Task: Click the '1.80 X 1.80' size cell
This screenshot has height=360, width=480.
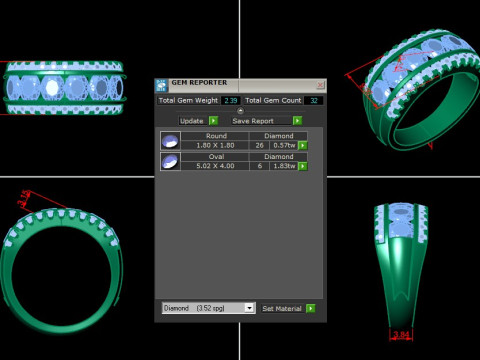Action: (215, 146)
